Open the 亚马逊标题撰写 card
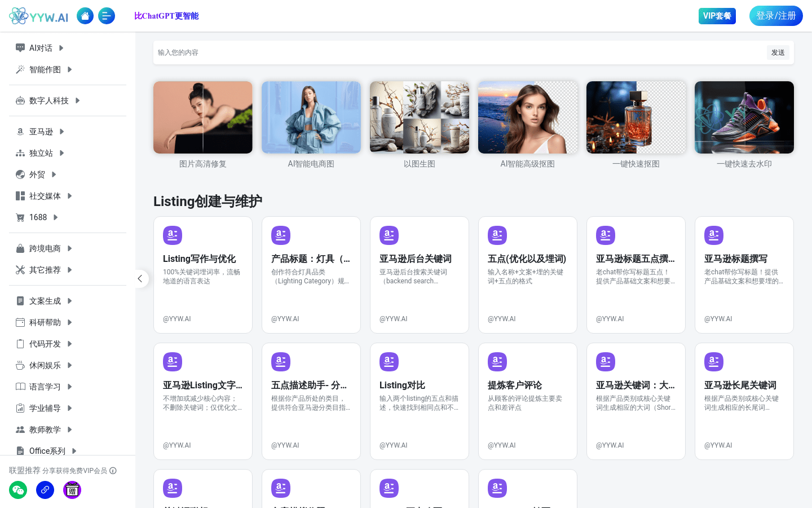This screenshot has height=508, width=812. tap(744, 275)
